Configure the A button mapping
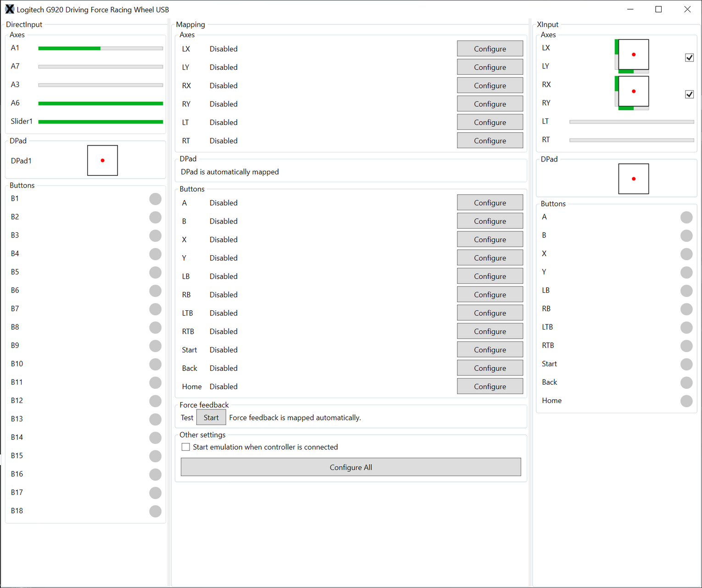The height and width of the screenshot is (588, 702). tap(490, 202)
